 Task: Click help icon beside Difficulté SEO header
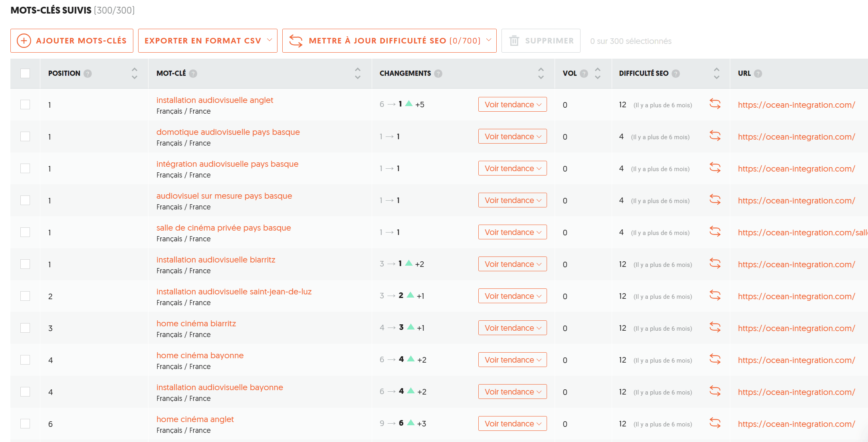coord(676,73)
